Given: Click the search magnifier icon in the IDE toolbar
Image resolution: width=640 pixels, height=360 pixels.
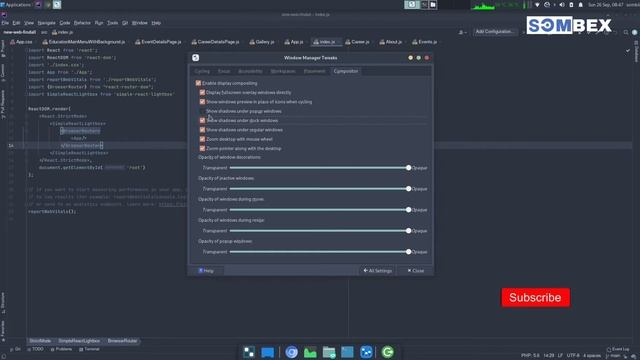Looking at the screenshot, I should [x=626, y=32].
